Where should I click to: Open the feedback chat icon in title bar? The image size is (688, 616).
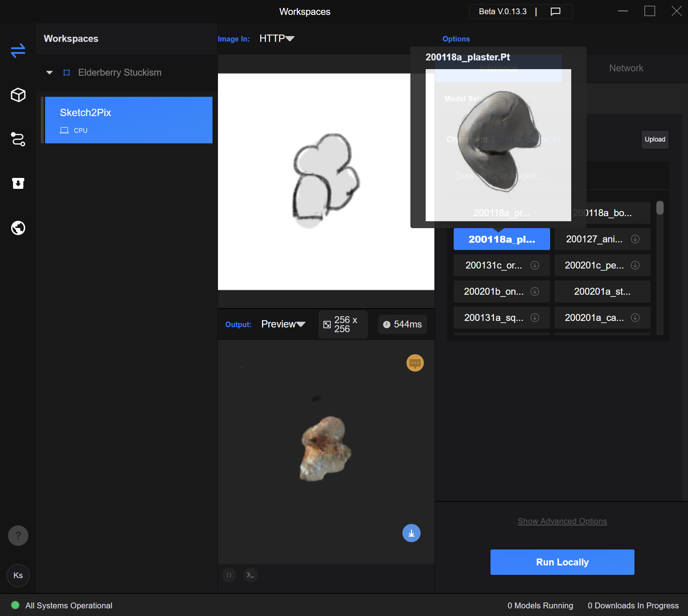555,12
